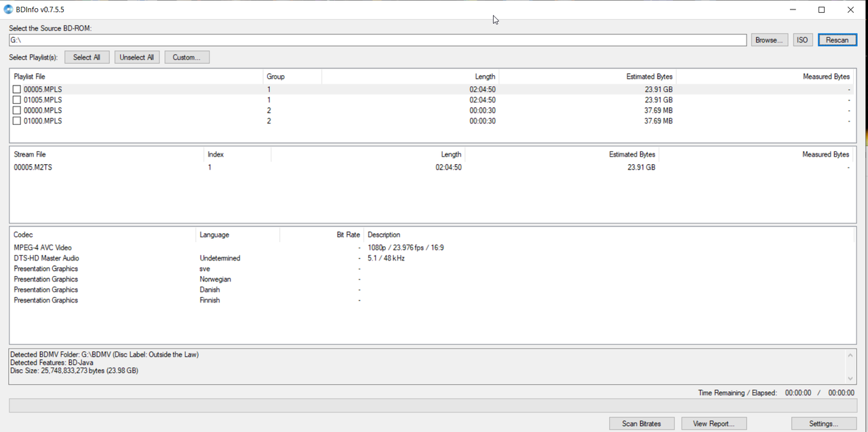
Task: Select the Norwegian subtitle language entry
Action: tap(215, 279)
